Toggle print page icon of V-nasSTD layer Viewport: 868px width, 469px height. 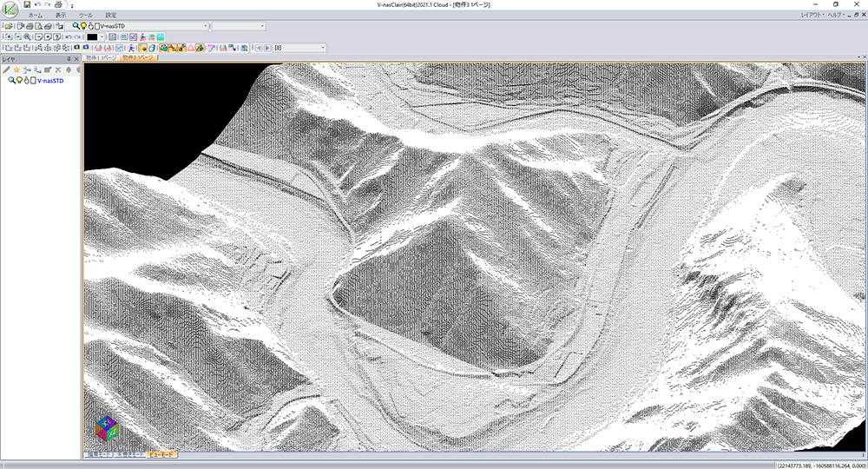point(33,80)
